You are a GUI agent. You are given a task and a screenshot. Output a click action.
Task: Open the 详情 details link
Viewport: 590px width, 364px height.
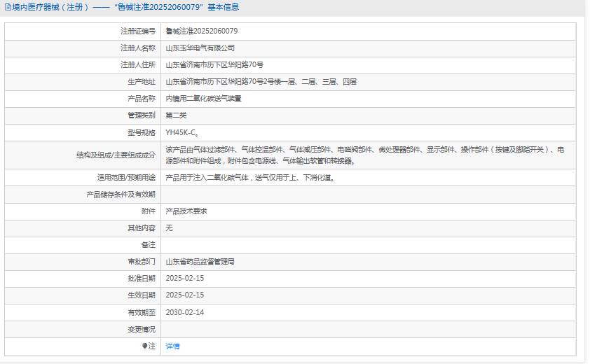coord(172,346)
